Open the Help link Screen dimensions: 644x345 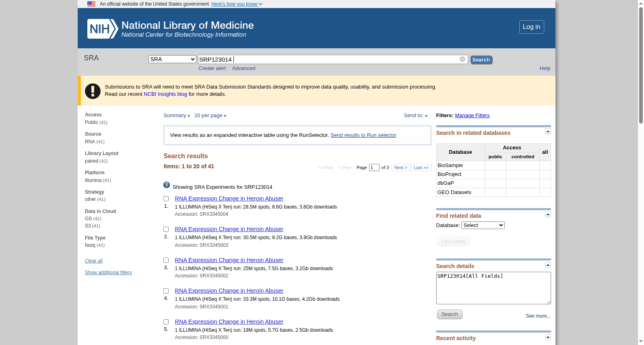point(545,68)
